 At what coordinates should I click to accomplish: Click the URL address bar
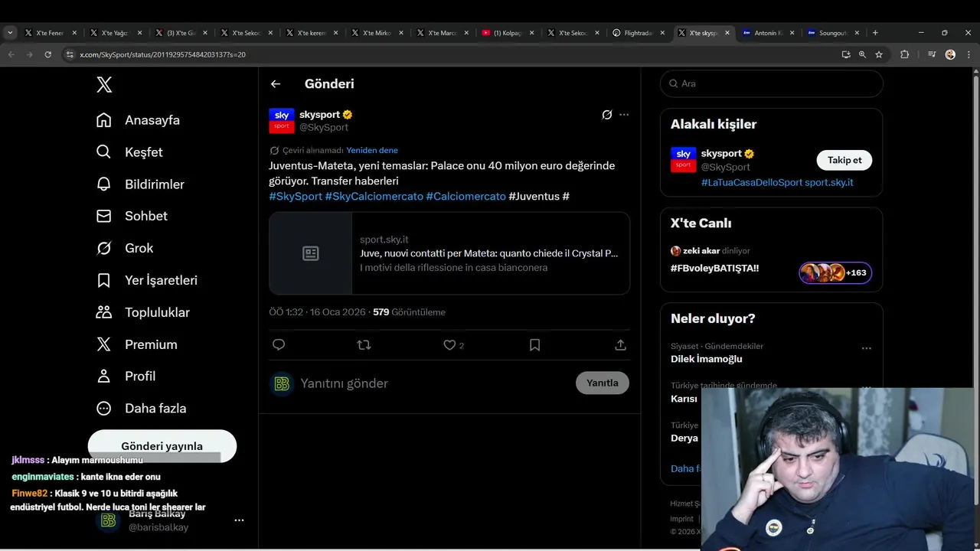[452, 54]
